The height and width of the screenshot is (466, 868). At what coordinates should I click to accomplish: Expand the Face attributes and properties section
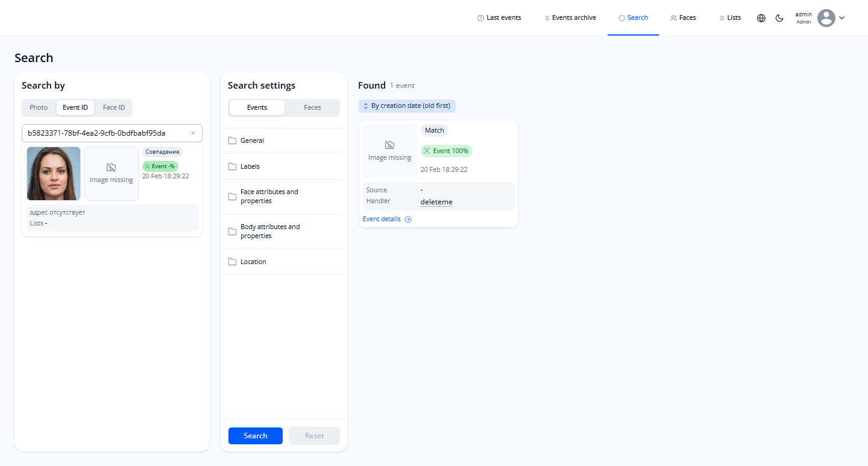[269, 196]
